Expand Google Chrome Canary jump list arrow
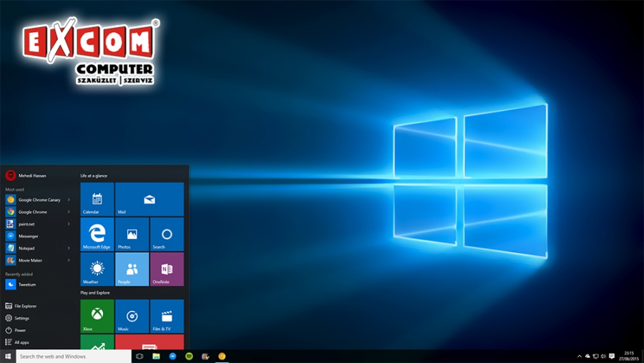This screenshot has width=644, height=363. (x=69, y=200)
